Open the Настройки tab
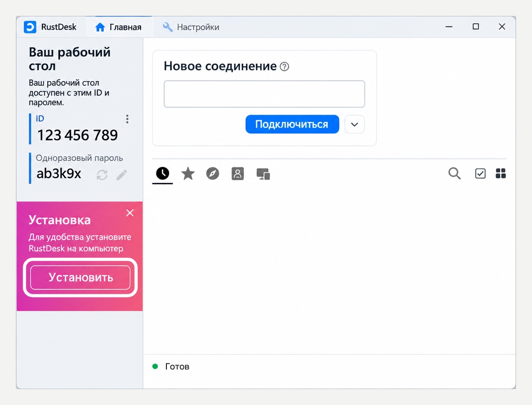This screenshot has width=532, height=405. click(191, 27)
